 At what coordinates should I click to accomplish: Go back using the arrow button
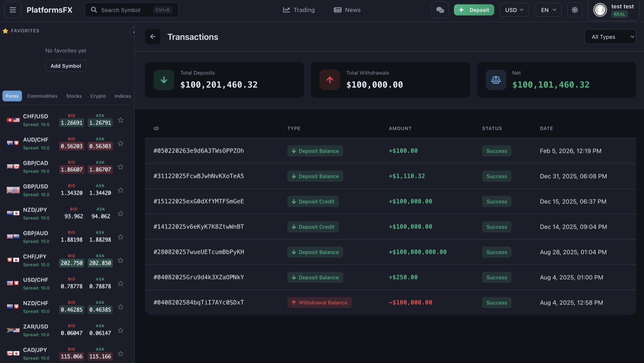pyautogui.click(x=153, y=37)
